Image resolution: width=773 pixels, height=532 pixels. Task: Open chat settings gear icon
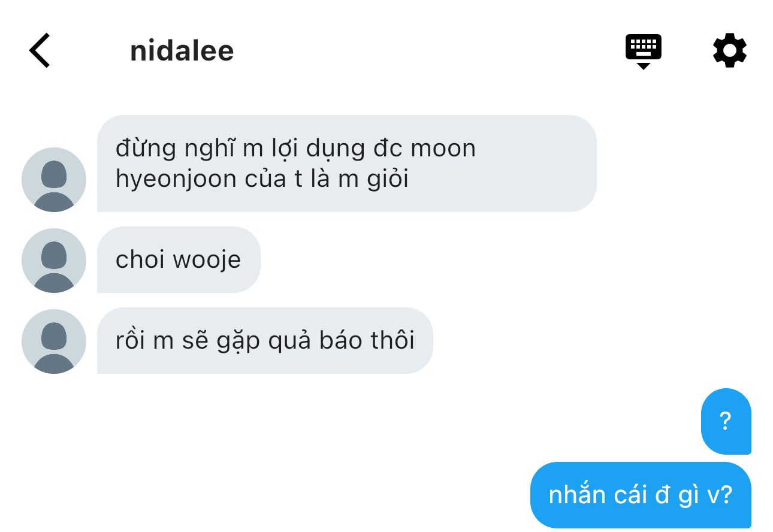tap(730, 50)
